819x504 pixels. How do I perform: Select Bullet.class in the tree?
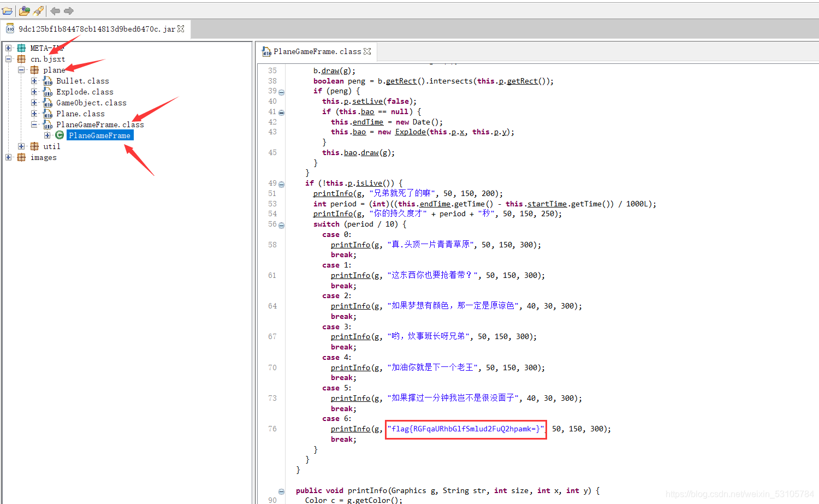[x=82, y=81]
